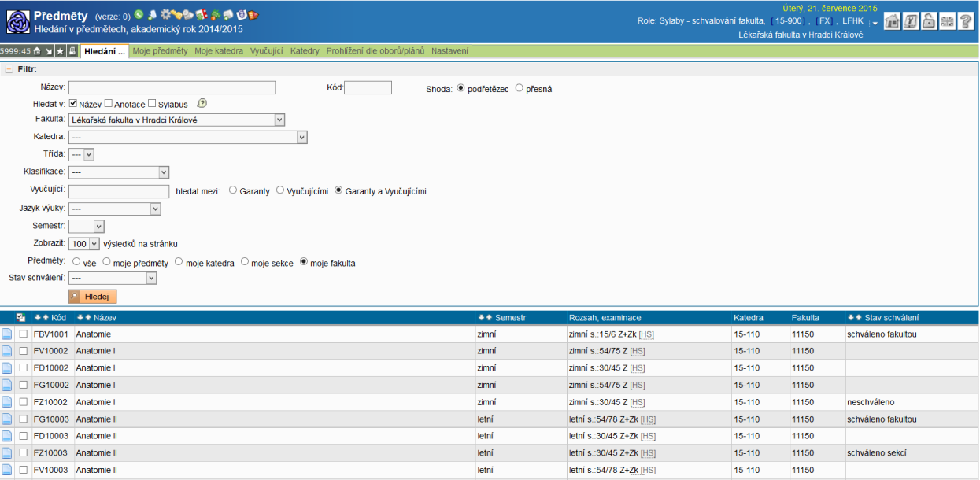
Task: Collapse the Filtr panel
Action: click(x=9, y=69)
